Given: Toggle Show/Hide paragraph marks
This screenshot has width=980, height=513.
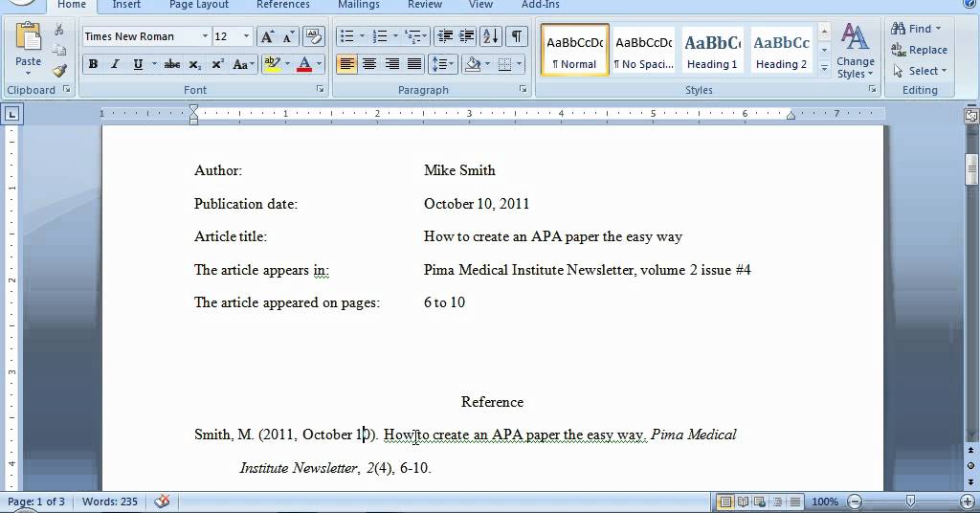Looking at the screenshot, I should tap(516, 36).
